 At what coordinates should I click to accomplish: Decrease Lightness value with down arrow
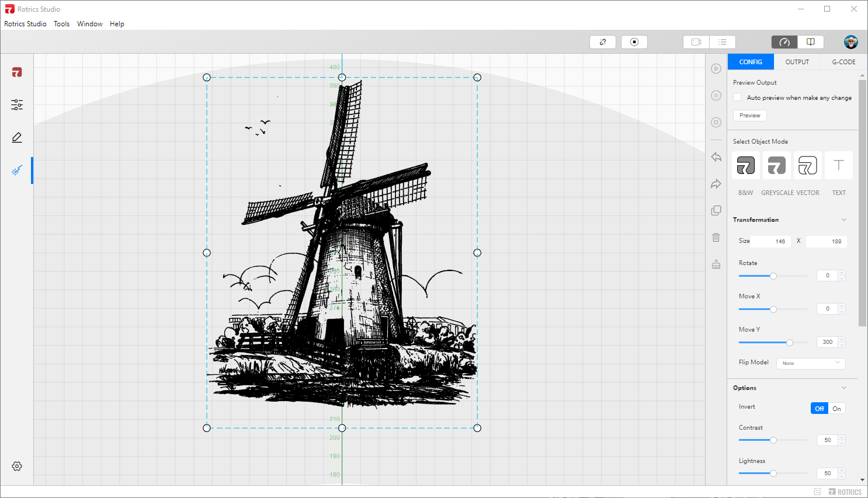842,476
